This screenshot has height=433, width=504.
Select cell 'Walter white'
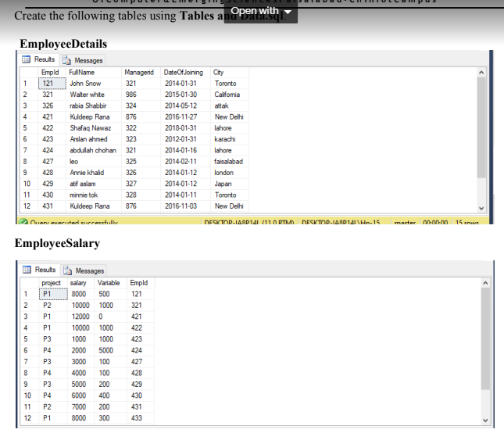click(94, 95)
